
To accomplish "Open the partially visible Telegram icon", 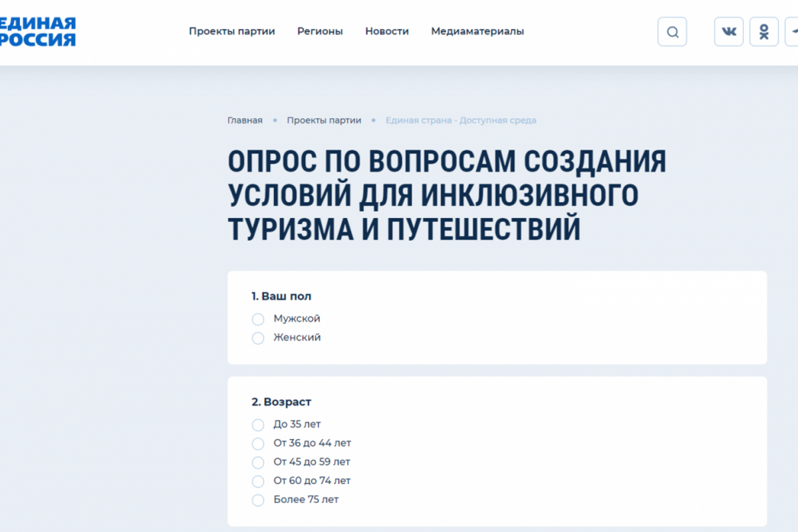I will 792,31.
